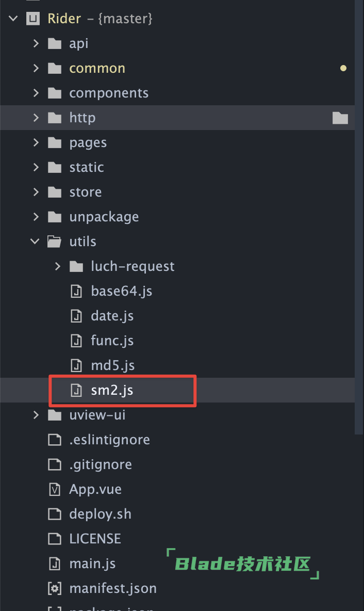The width and height of the screenshot is (364, 611).
Task: Click the components folder label
Action: coord(109,93)
